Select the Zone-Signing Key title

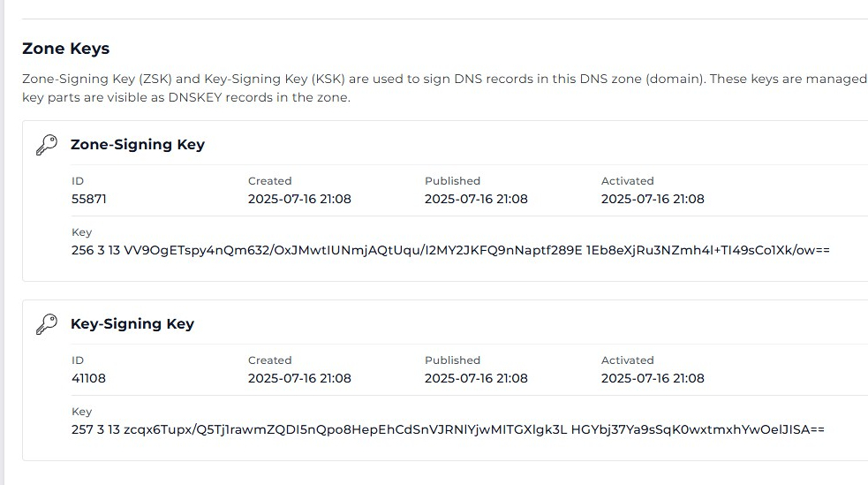(138, 145)
